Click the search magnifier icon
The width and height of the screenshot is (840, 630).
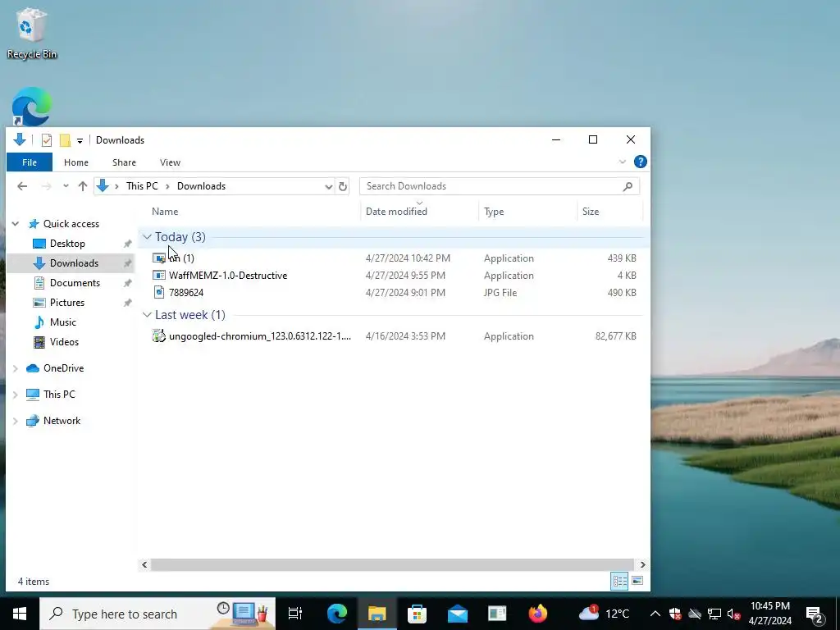pyautogui.click(x=628, y=186)
